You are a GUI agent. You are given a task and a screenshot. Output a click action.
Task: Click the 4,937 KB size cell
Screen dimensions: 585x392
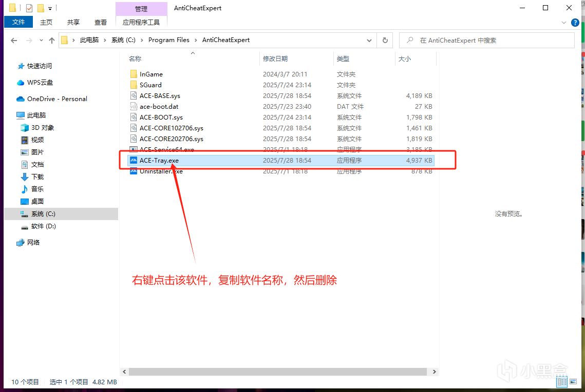point(419,161)
